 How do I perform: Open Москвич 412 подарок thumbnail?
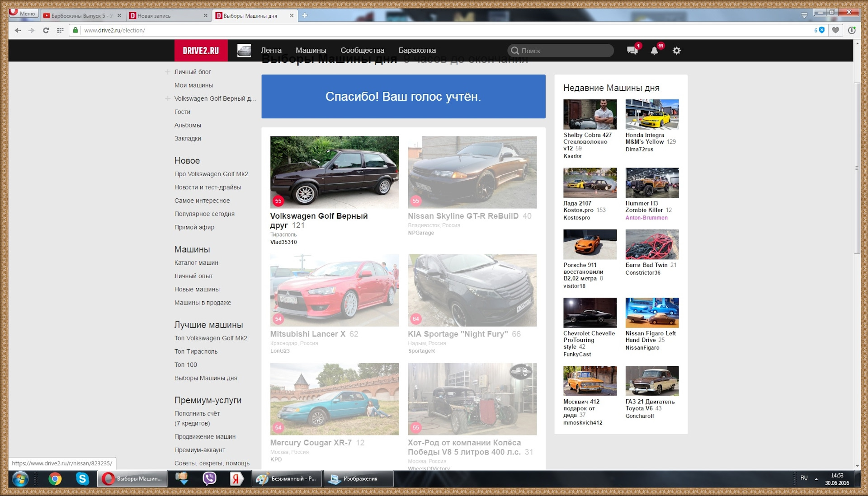pos(590,381)
